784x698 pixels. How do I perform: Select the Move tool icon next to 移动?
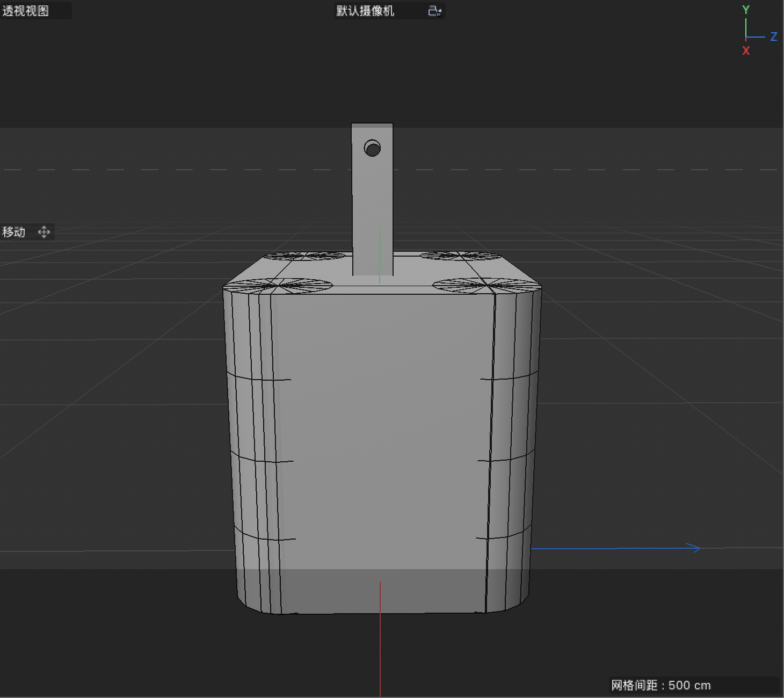[x=44, y=232]
